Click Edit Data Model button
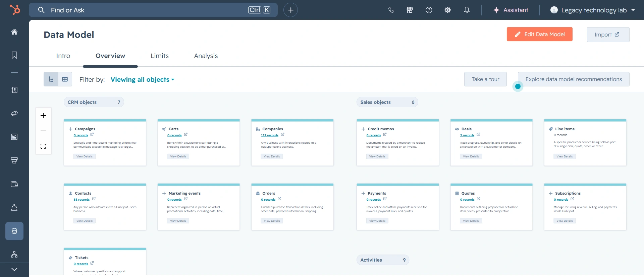The image size is (644, 277). pyautogui.click(x=540, y=34)
